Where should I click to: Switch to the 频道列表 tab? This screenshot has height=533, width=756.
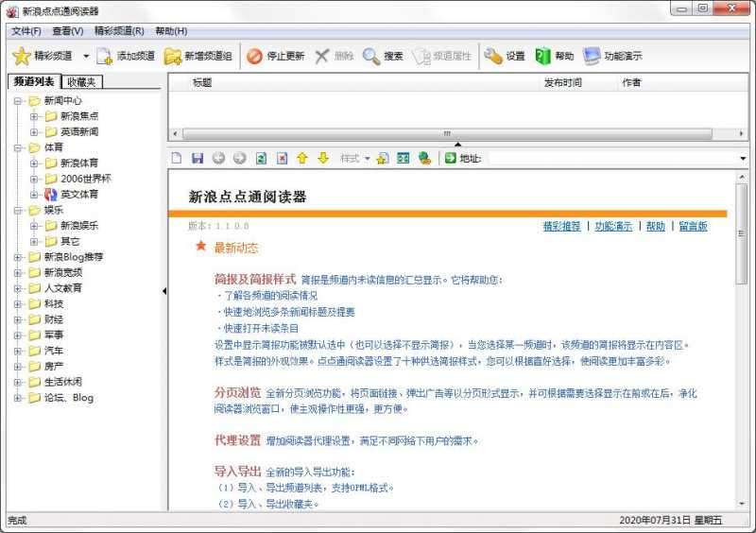[34, 81]
